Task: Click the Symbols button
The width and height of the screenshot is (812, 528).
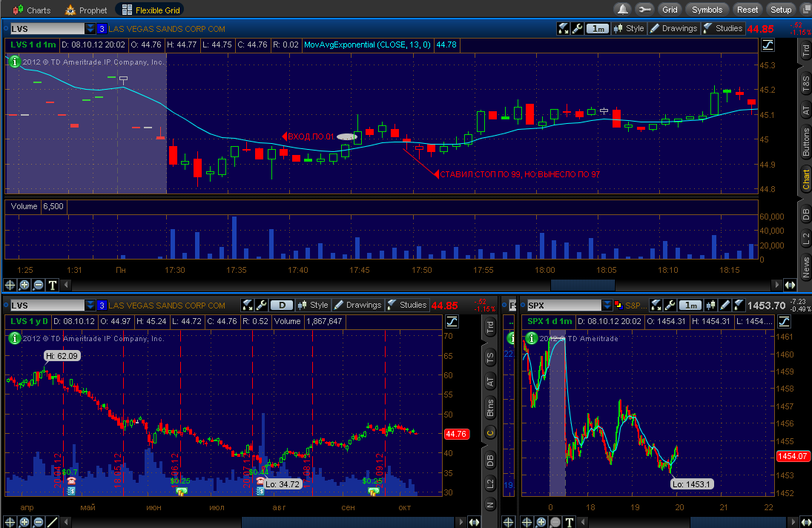Action: point(707,10)
